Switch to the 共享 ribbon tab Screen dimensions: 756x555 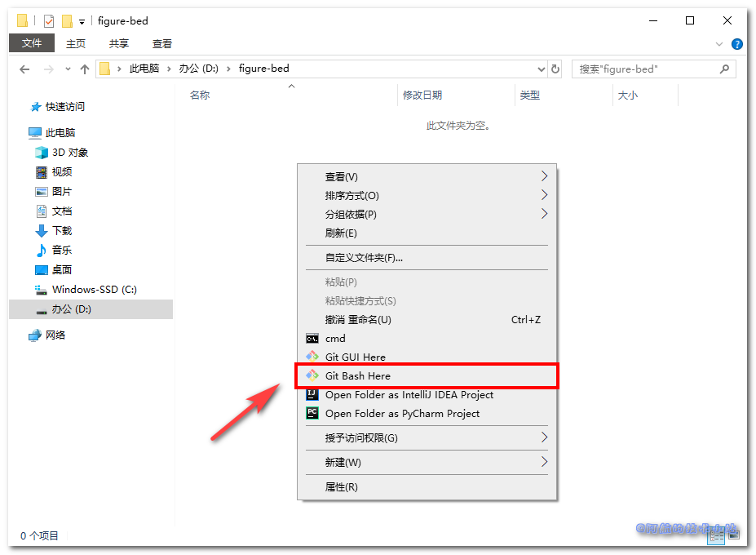click(119, 44)
